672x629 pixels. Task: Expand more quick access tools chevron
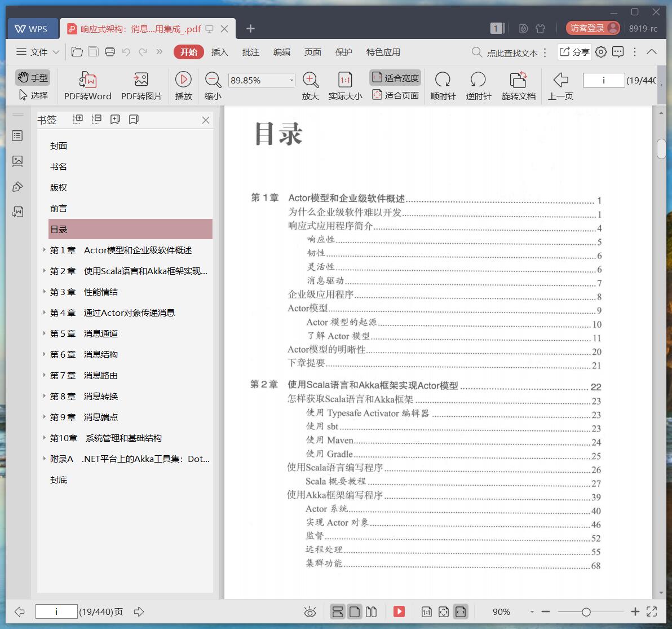pos(160,52)
